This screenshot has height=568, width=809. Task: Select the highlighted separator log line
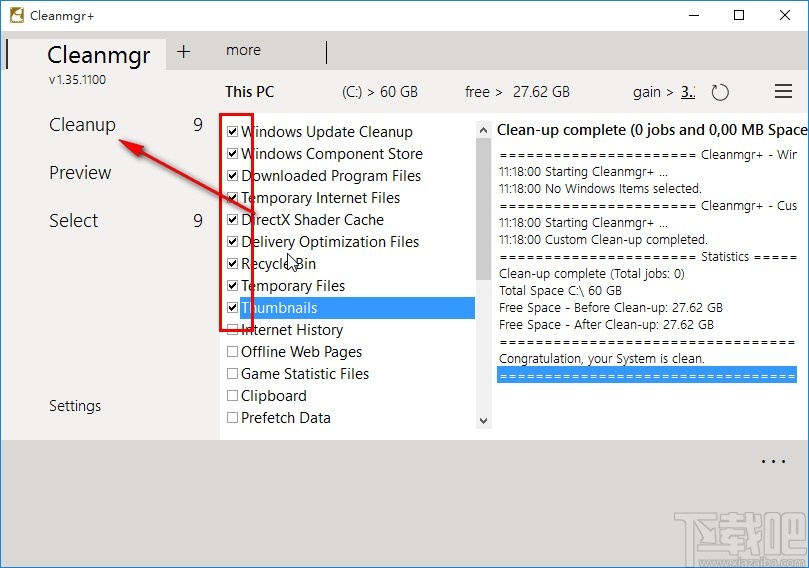pyautogui.click(x=647, y=375)
